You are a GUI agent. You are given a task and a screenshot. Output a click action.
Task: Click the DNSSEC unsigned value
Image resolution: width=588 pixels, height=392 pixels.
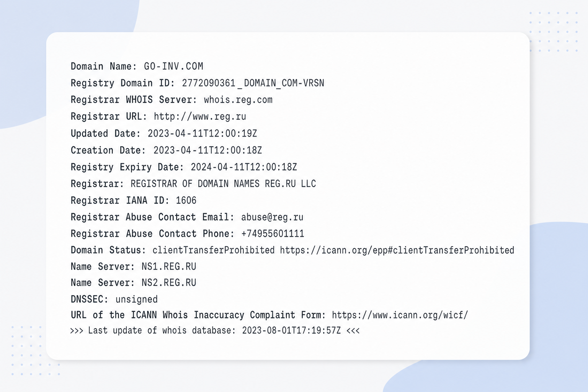[137, 299]
